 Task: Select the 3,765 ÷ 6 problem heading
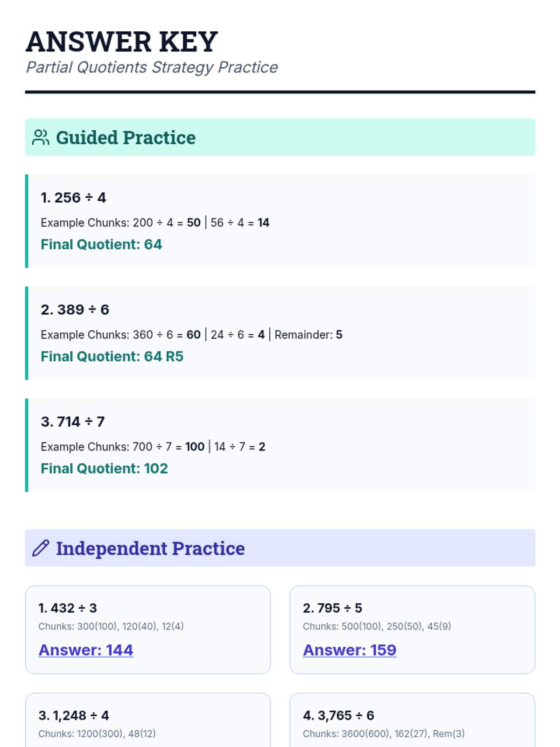[338, 715]
